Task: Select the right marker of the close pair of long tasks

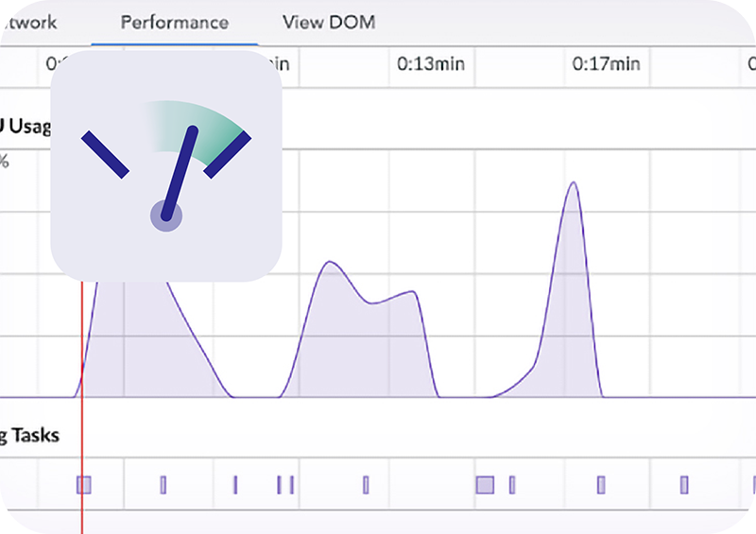Action: click(292, 485)
